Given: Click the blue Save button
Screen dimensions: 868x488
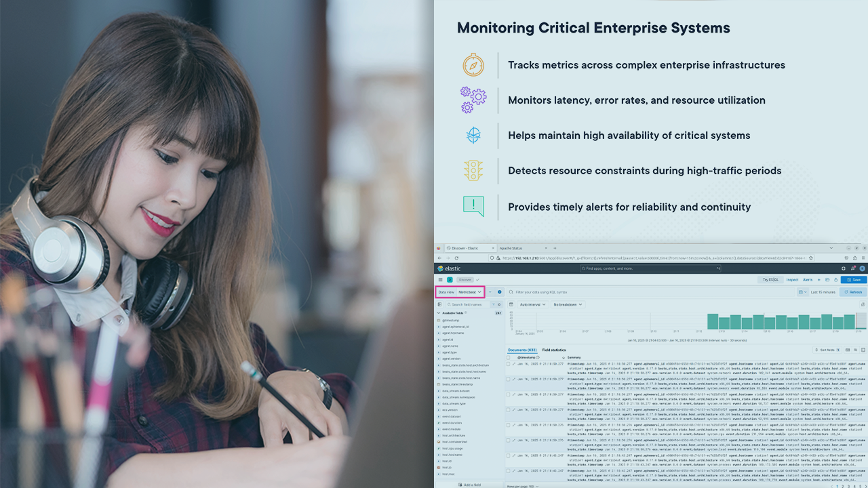Looking at the screenshot, I should pos(853,279).
